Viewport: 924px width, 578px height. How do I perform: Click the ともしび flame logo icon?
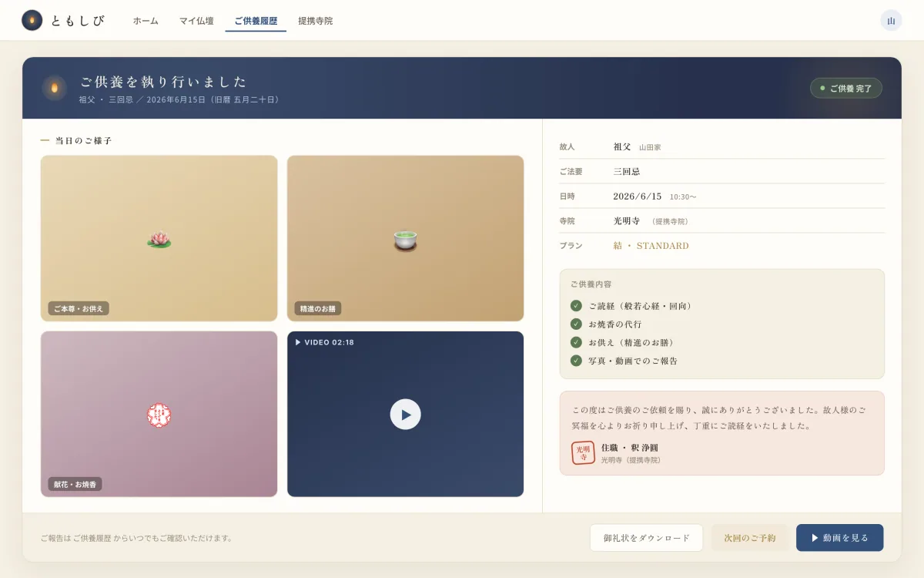point(32,20)
